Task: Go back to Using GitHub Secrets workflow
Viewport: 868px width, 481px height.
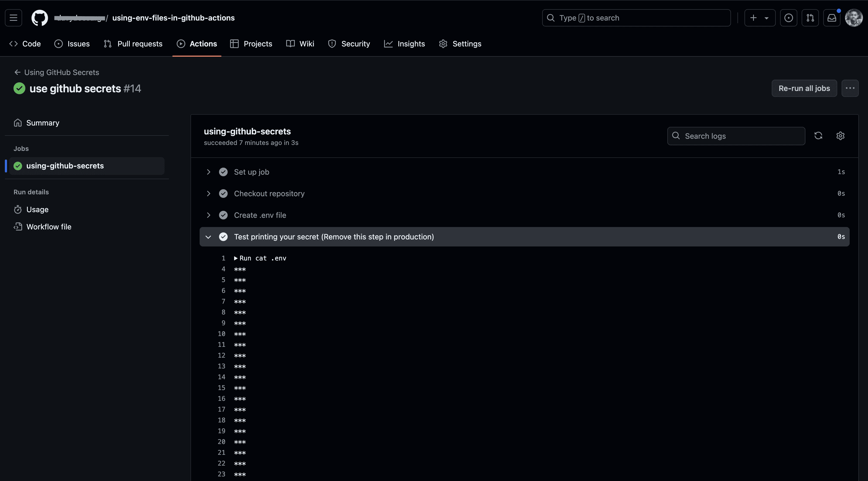Action: click(57, 73)
